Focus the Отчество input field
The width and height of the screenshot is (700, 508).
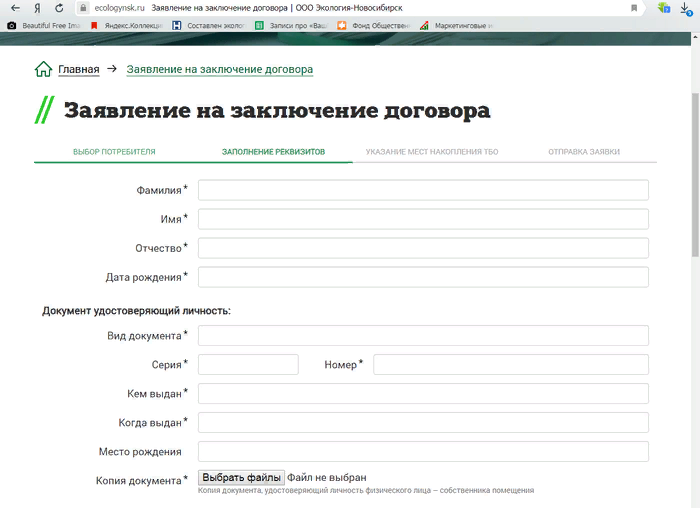click(x=423, y=248)
